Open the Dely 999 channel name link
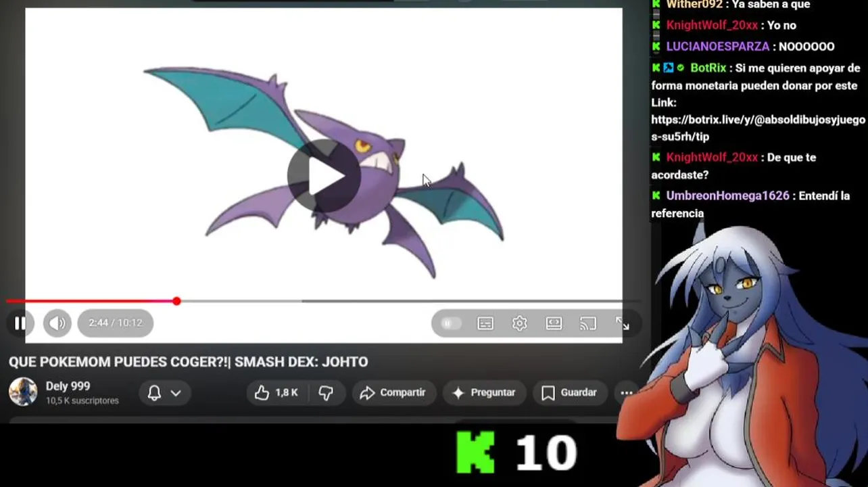 click(68, 386)
